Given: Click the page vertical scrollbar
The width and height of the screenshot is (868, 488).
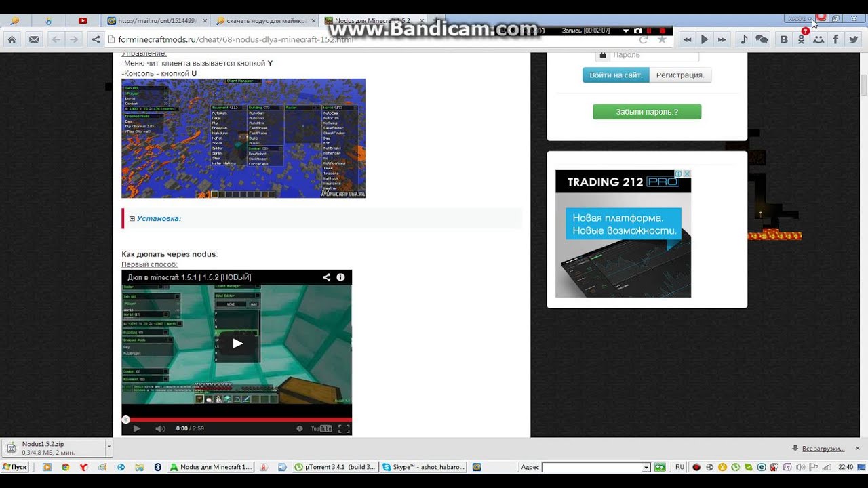Looking at the screenshot, I should (864, 245).
